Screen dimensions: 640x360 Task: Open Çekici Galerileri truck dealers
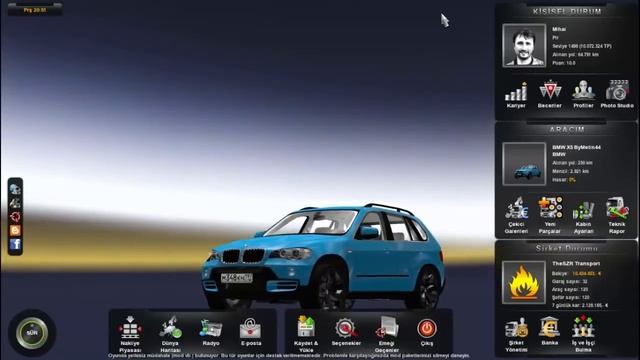tap(516, 216)
